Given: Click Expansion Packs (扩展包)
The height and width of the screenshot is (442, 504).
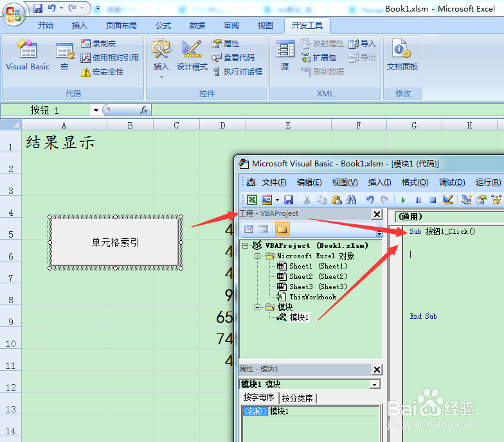Looking at the screenshot, I should coord(319,58).
